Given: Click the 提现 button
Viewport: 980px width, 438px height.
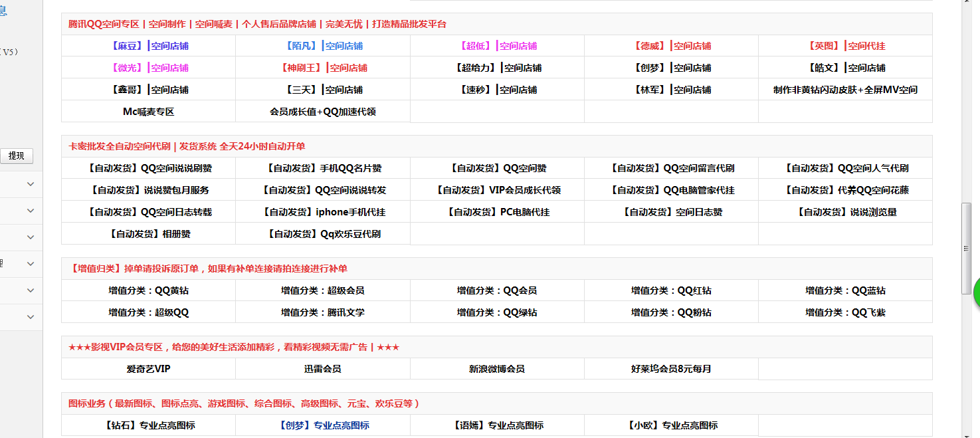Looking at the screenshot, I should tap(16, 156).
